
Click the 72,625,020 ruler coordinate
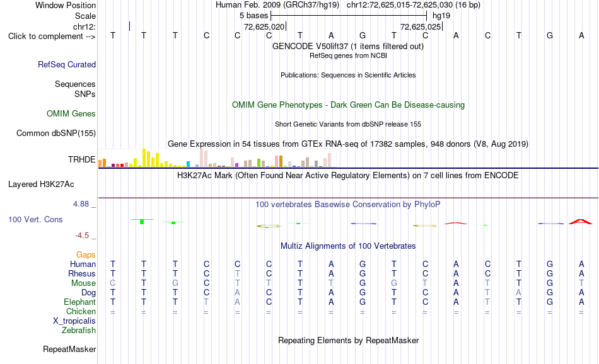point(264,26)
